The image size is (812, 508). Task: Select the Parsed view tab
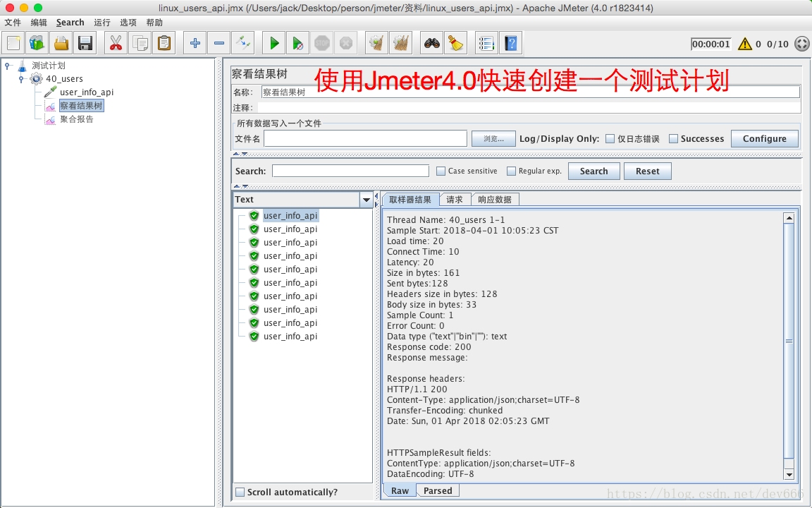pos(438,490)
